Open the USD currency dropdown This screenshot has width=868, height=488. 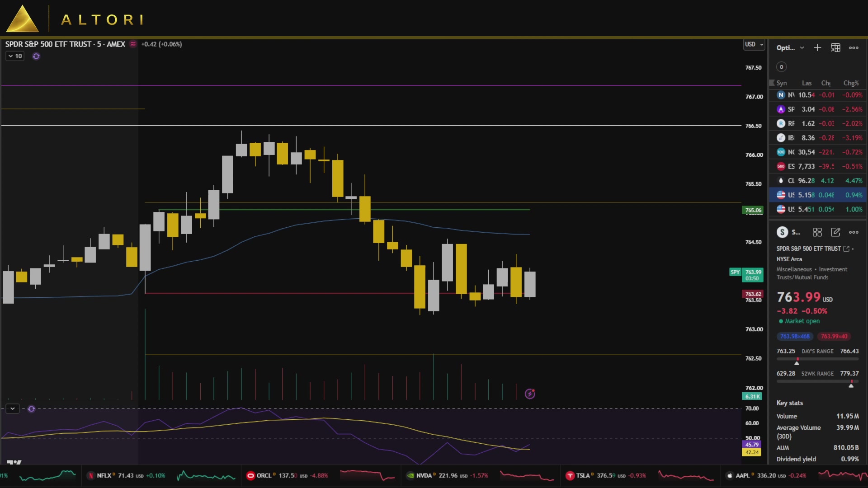[x=754, y=44]
